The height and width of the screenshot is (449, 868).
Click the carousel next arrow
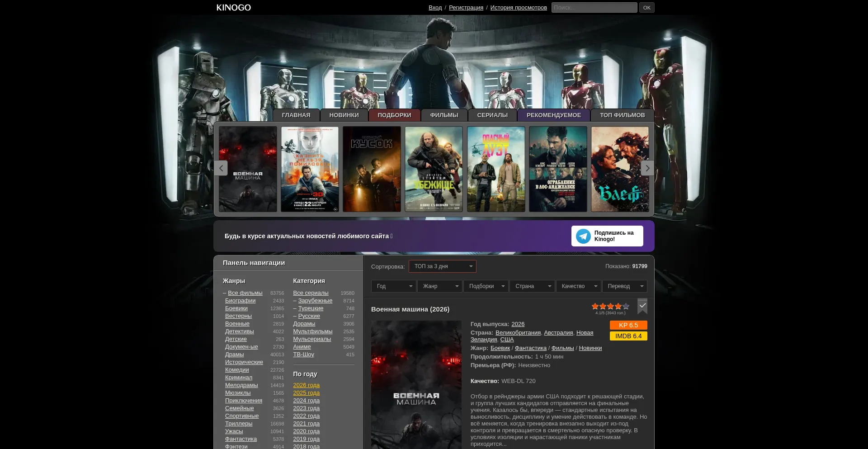tap(647, 168)
